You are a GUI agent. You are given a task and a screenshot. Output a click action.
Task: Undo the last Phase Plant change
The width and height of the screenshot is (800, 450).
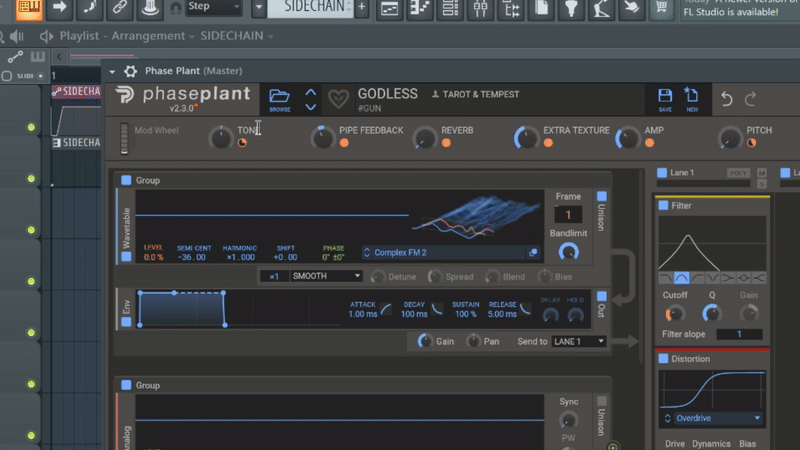point(727,98)
